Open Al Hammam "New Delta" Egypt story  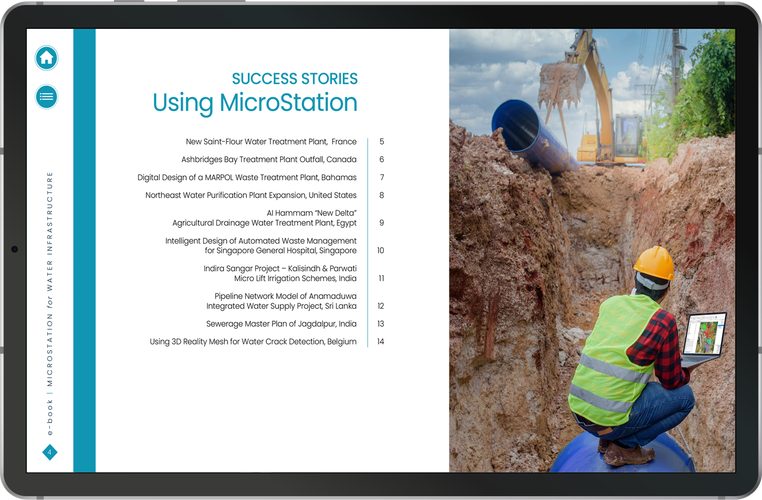point(264,218)
